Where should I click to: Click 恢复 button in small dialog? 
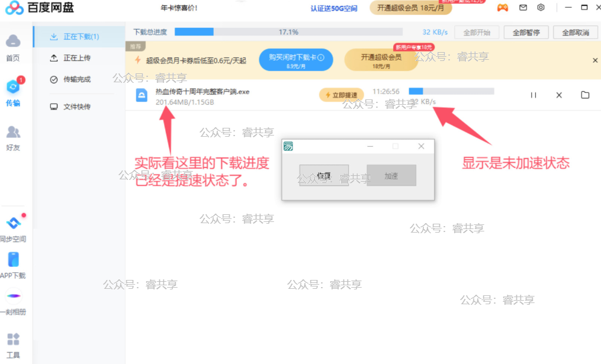pos(324,175)
